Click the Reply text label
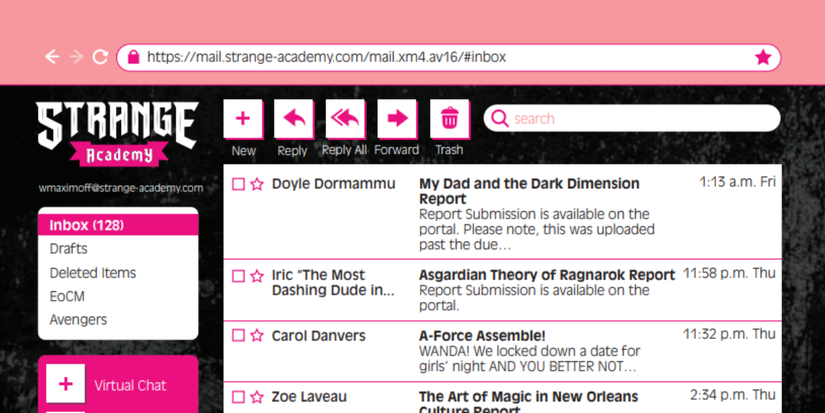The width and height of the screenshot is (825, 413). (293, 151)
